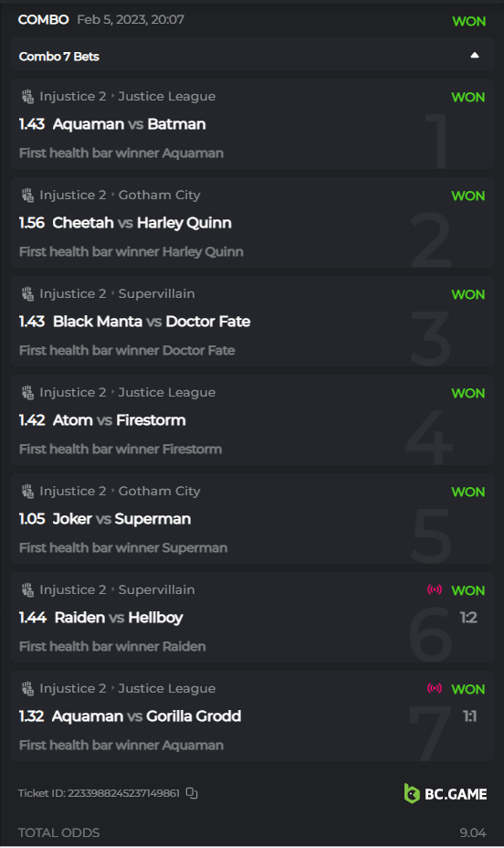Click live broadcast icon on Raiden vs Hellboy
The height and width of the screenshot is (848, 504).
click(435, 589)
